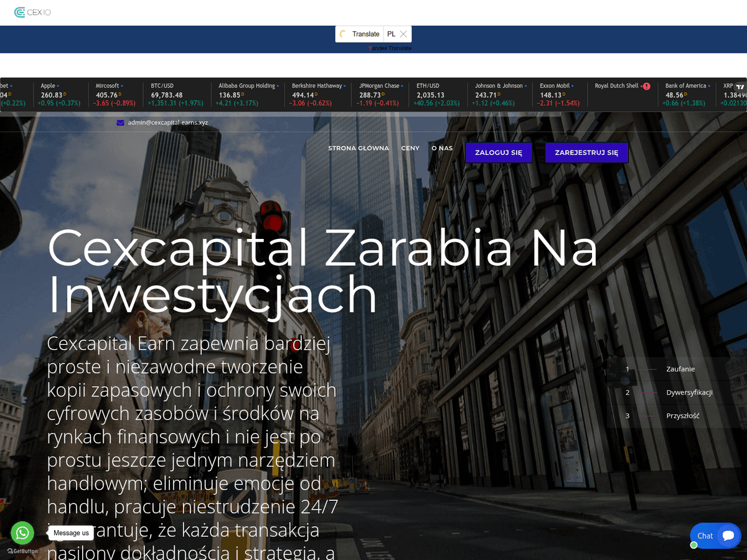Image resolution: width=747 pixels, height=560 pixels.
Task: Select the ETH/USD ticker
Action: tap(438, 95)
